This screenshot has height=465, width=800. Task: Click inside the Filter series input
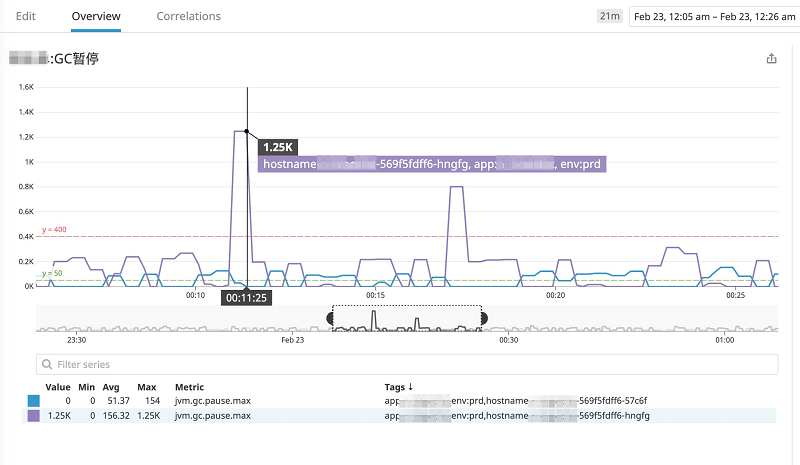click(400, 364)
